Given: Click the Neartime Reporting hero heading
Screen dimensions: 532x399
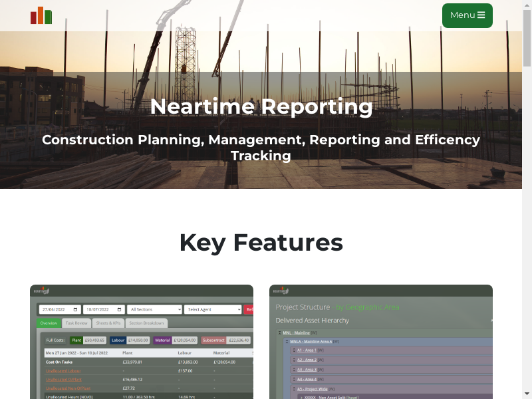Looking at the screenshot, I should pyautogui.click(x=261, y=106).
